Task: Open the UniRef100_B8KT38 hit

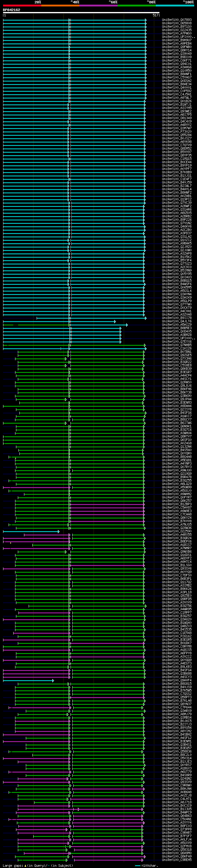Action: click(177, 393)
